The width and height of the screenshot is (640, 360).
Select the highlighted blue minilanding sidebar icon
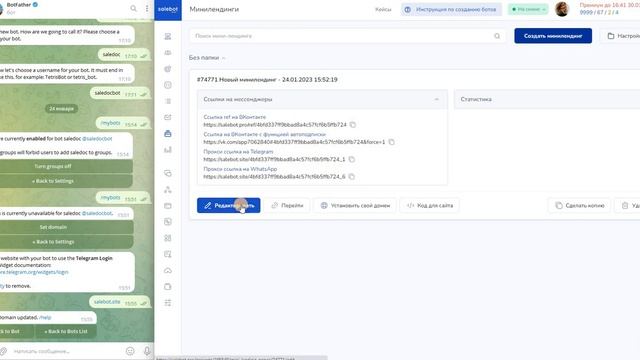[168, 133]
